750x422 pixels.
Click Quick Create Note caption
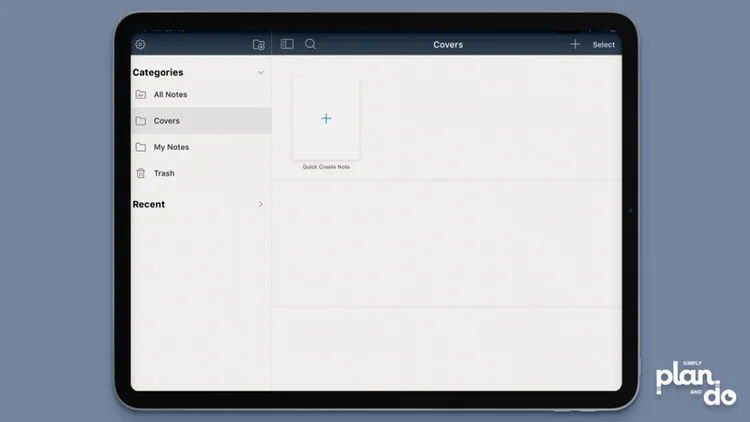pyautogui.click(x=326, y=167)
